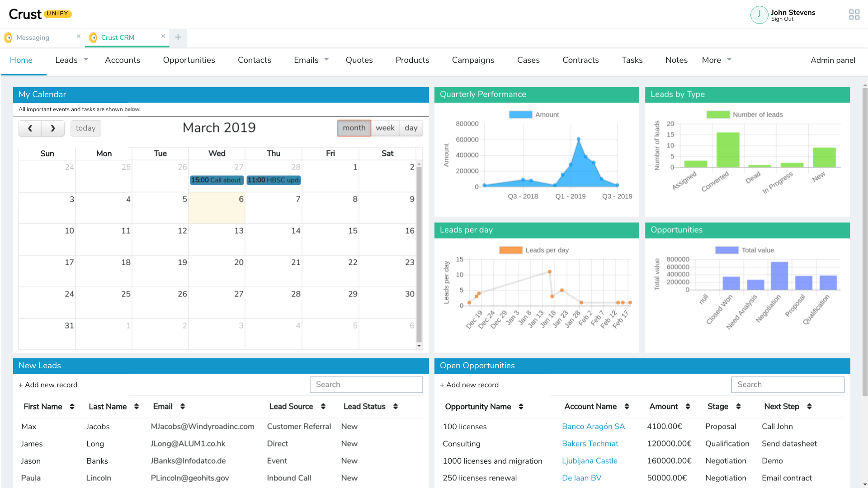Switch calendar to week view
The image size is (868, 488).
coord(385,128)
